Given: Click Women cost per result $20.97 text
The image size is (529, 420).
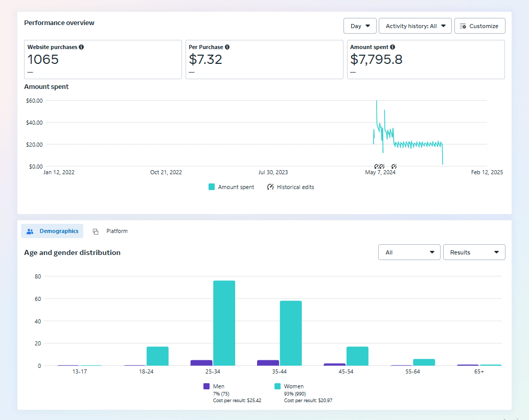Looking at the screenshot, I should pyautogui.click(x=308, y=401).
